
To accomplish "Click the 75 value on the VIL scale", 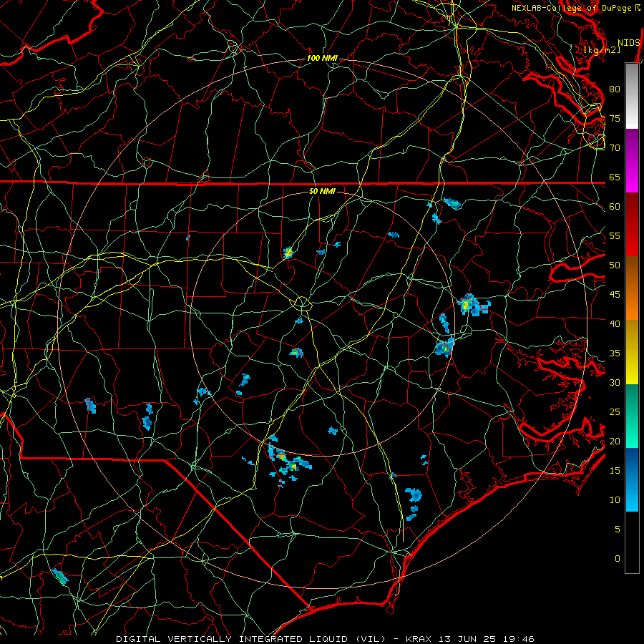I will (x=615, y=119).
